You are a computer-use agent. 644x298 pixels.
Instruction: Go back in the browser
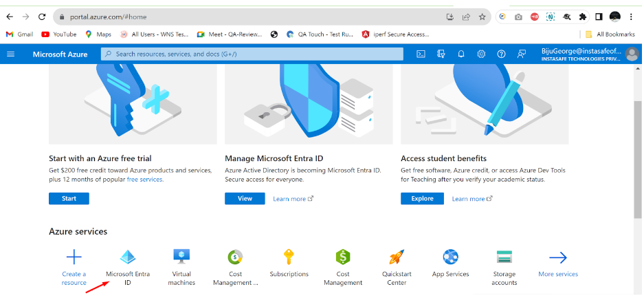(10, 17)
